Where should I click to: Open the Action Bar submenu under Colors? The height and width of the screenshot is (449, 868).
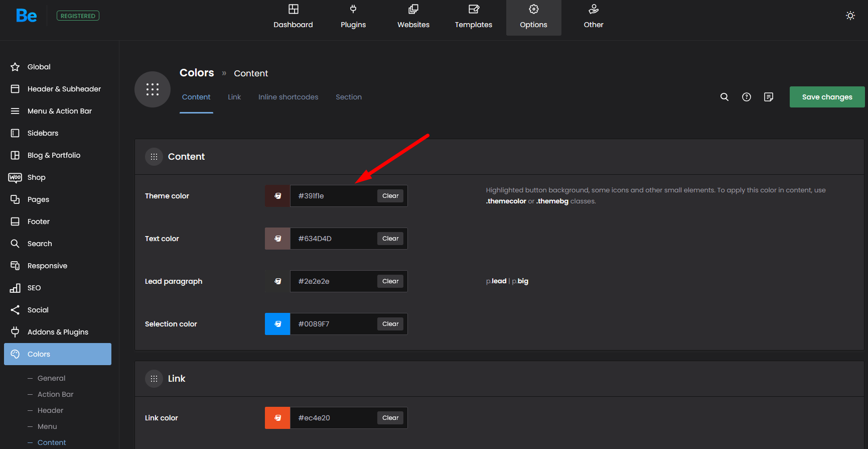55,394
